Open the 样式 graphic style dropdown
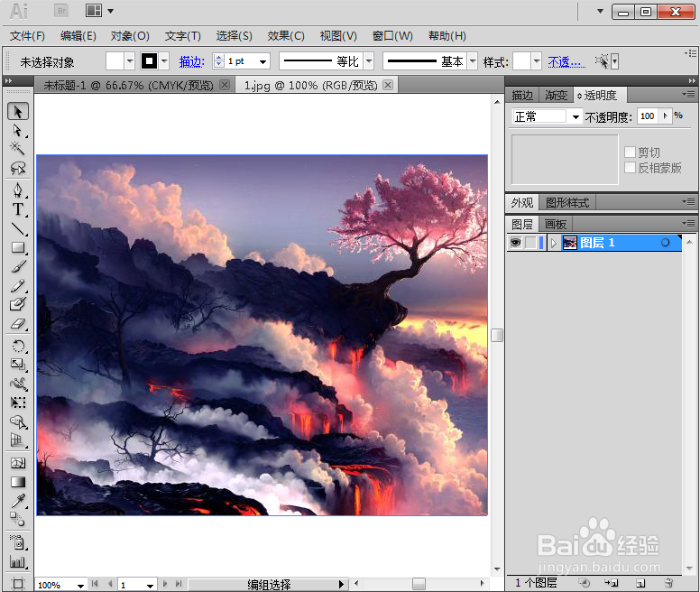The image size is (700, 592). 537,61
